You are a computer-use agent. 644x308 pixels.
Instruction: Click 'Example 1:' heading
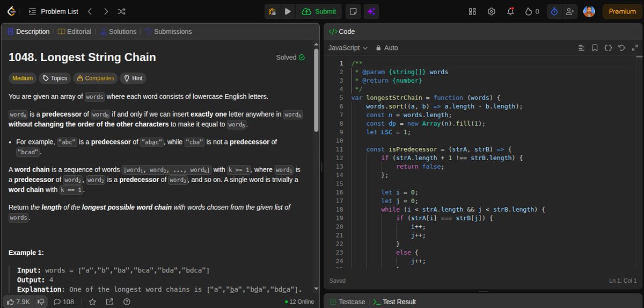point(26,253)
